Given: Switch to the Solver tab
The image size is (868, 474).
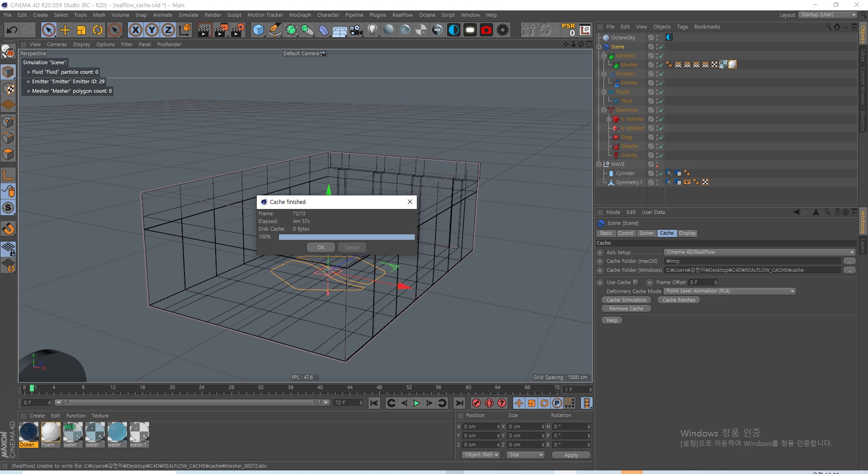Looking at the screenshot, I should point(646,233).
